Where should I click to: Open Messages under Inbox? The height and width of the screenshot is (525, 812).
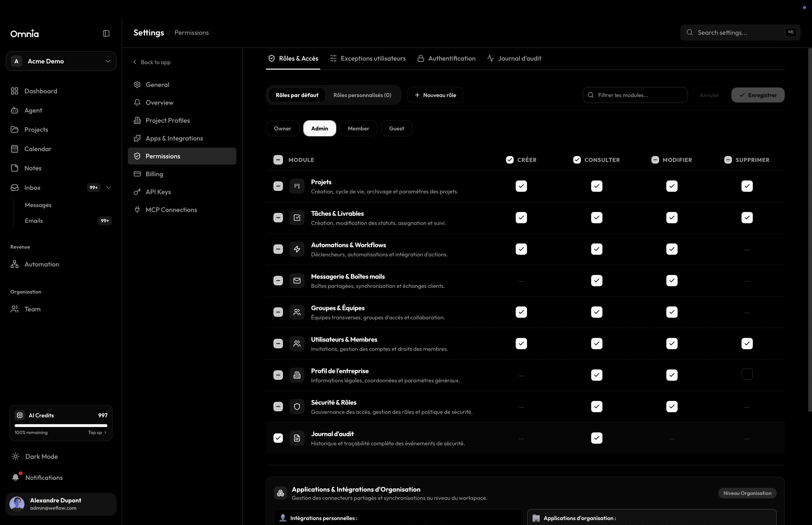[38, 205]
